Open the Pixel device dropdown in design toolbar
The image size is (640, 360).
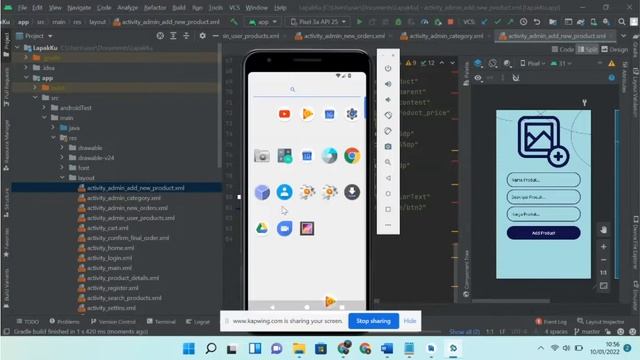(x=533, y=63)
